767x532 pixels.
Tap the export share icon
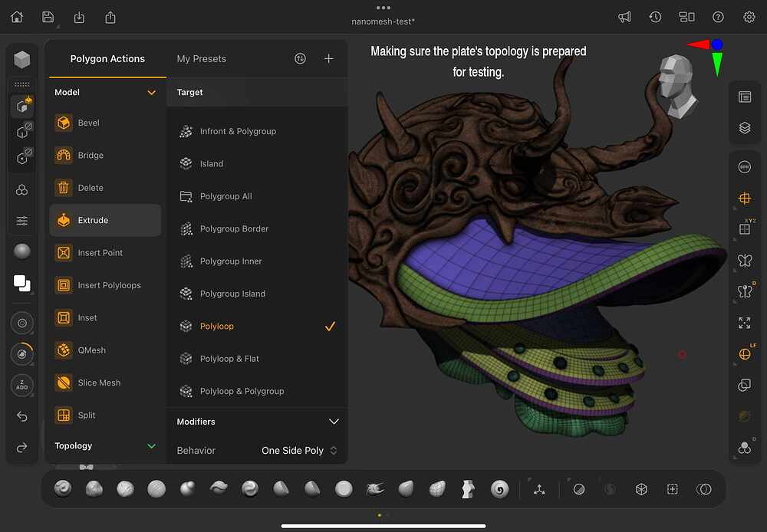[110, 18]
